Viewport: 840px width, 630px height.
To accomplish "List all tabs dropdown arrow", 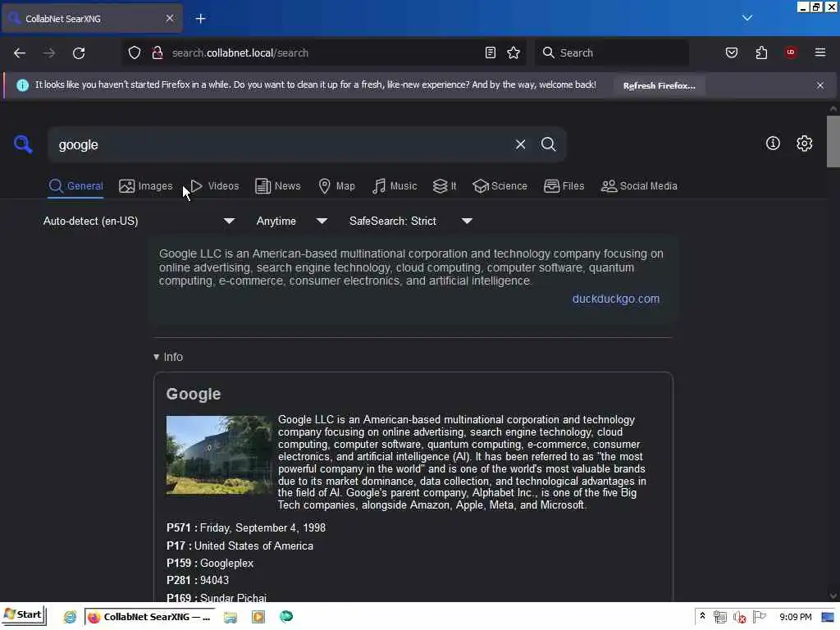I will pyautogui.click(x=747, y=18).
